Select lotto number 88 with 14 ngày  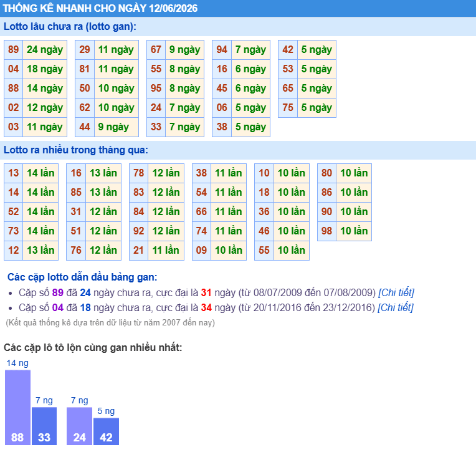click(x=13, y=89)
